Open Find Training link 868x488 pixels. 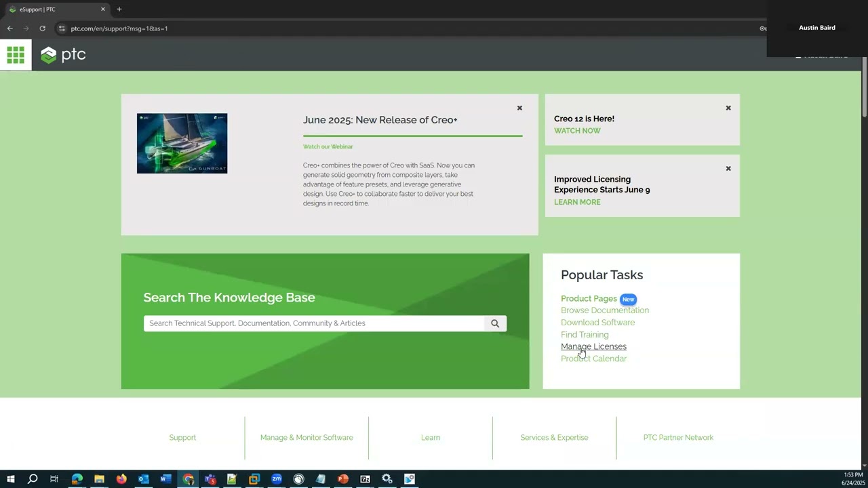(585, 335)
